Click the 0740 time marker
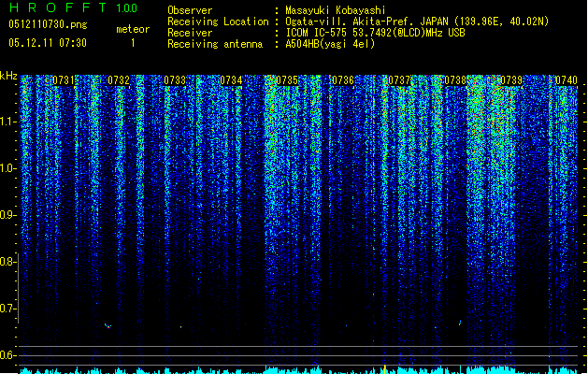The image size is (588, 374). coord(566,80)
